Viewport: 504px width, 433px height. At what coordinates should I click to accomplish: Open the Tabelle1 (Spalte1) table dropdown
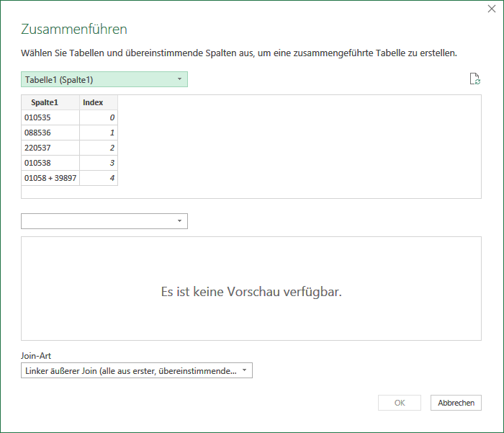click(104, 79)
